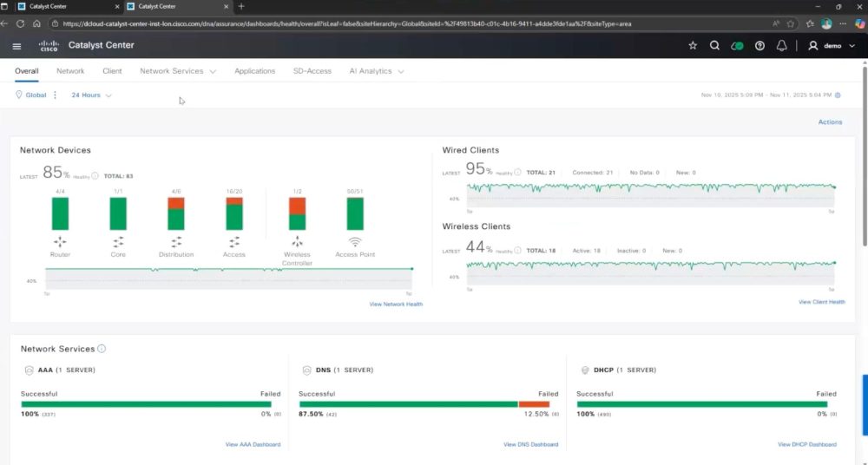Expand the demo user dropdown arrow
868x465 pixels.
click(852, 46)
